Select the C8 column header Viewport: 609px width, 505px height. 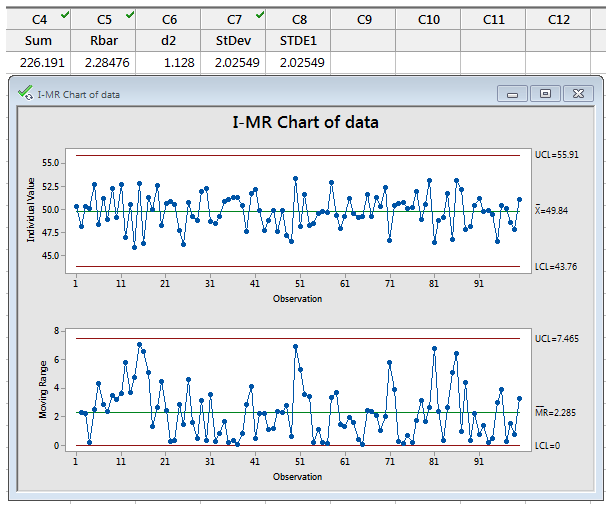299,20
